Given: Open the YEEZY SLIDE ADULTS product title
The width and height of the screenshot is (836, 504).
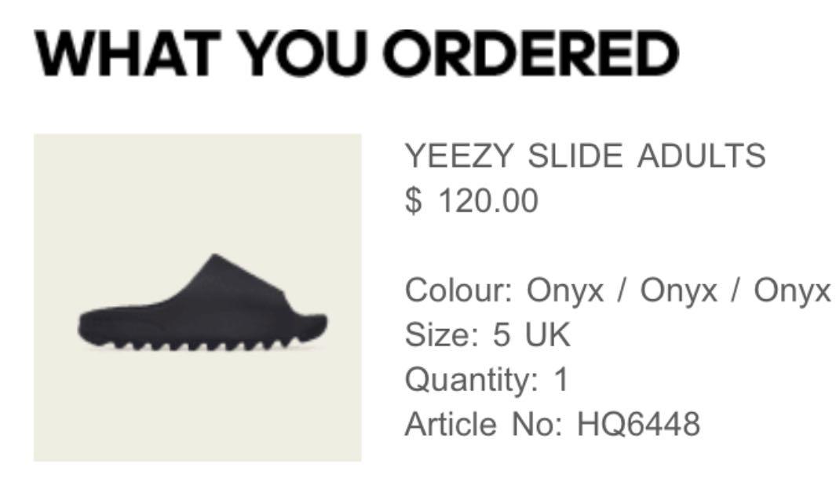Looking at the screenshot, I should click(x=585, y=155).
